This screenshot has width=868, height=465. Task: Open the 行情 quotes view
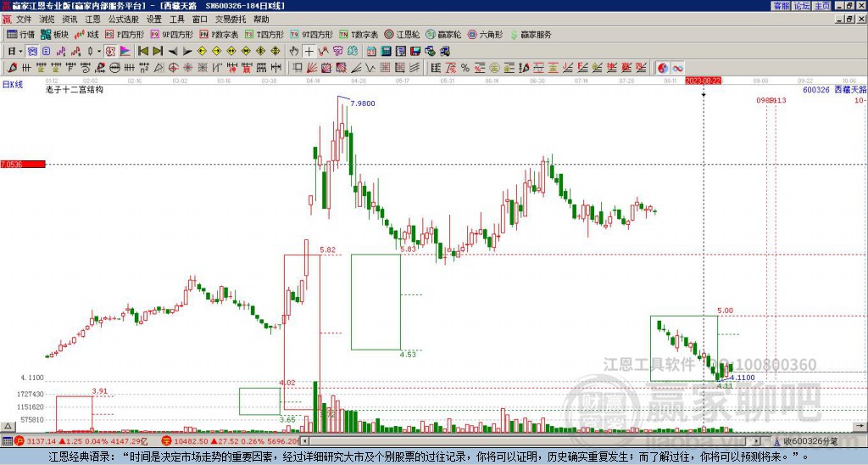pyautogui.click(x=21, y=34)
